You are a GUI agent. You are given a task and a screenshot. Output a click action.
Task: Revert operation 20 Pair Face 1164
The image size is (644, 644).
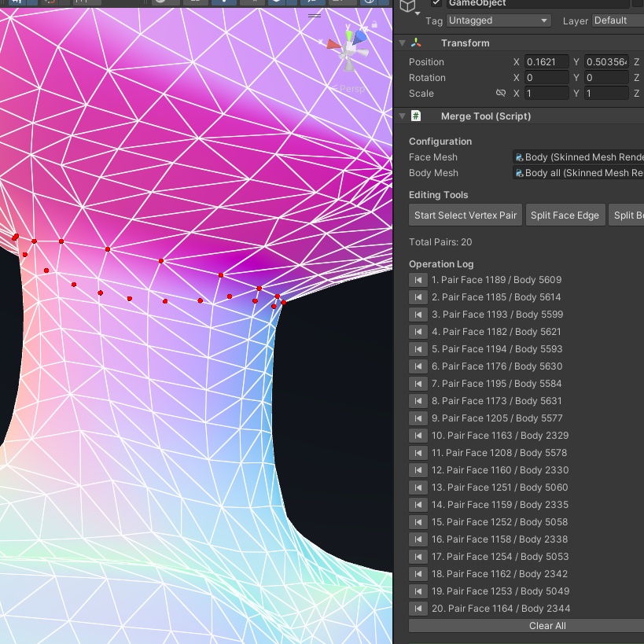point(418,609)
